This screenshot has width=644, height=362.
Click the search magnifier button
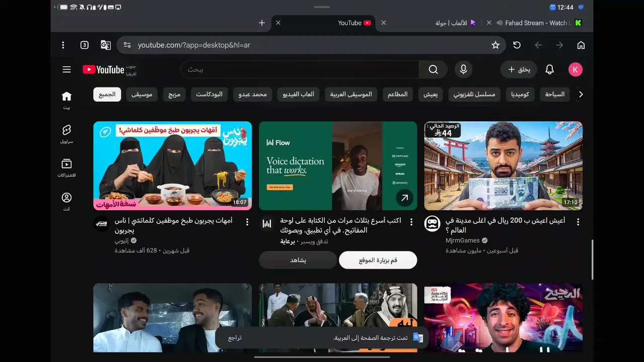433,69
